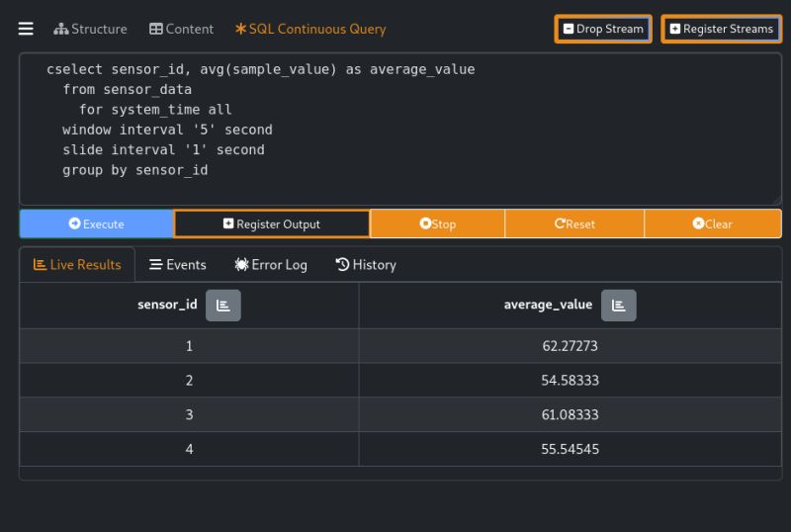This screenshot has width=791, height=532.
Task: Click the chart icon beside average_value
Action: (619, 306)
